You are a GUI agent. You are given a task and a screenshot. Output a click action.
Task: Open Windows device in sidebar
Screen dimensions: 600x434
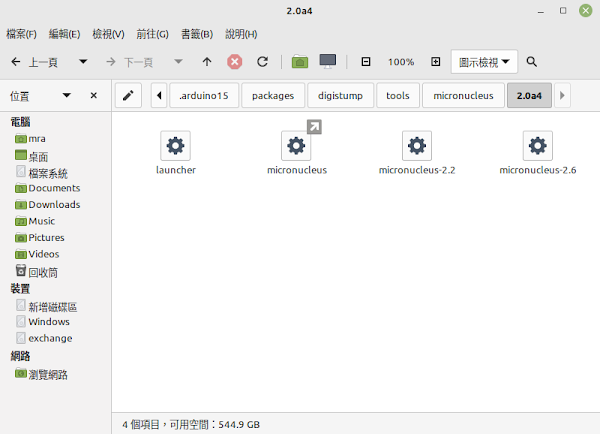pyautogui.click(x=43, y=322)
